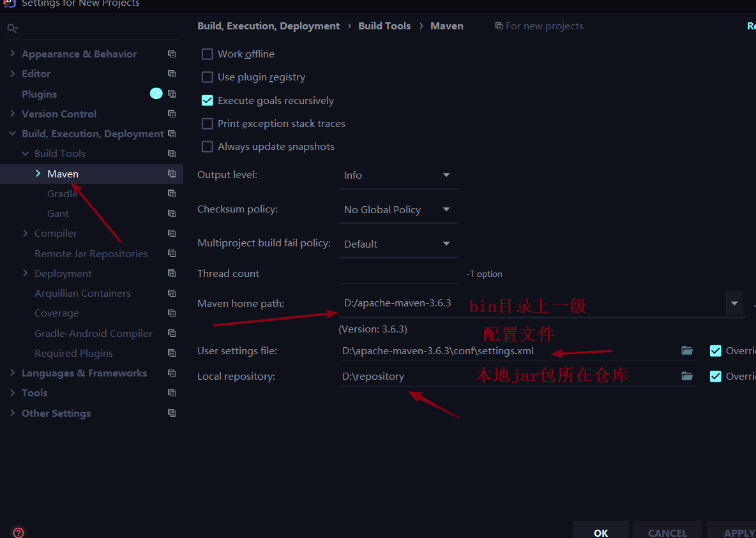The image size is (756, 538).
Task: Select Gant under Build Tools
Action: [58, 214]
